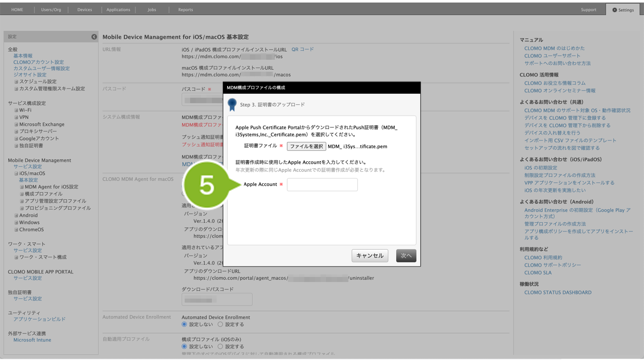Click the 次へ button
The height and width of the screenshot is (362, 644).
click(x=406, y=256)
